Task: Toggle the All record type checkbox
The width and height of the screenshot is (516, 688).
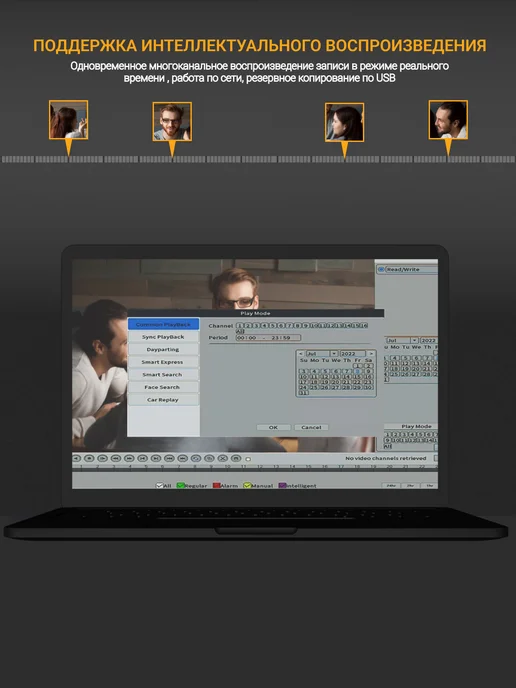Action: [160, 486]
